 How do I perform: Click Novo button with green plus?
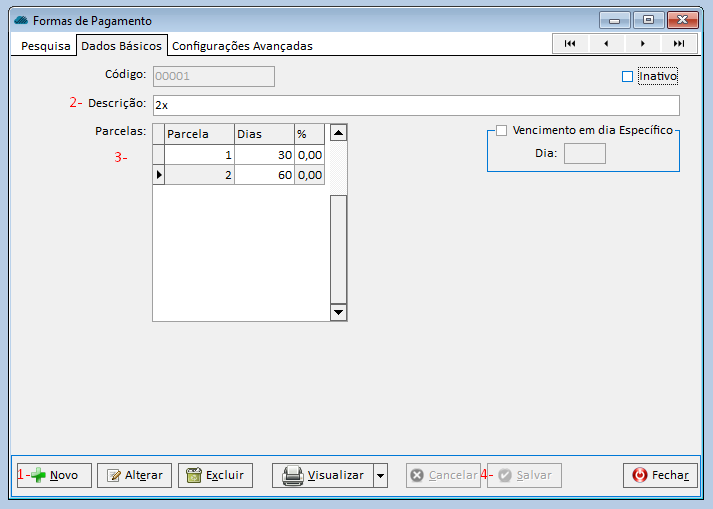click(x=54, y=475)
